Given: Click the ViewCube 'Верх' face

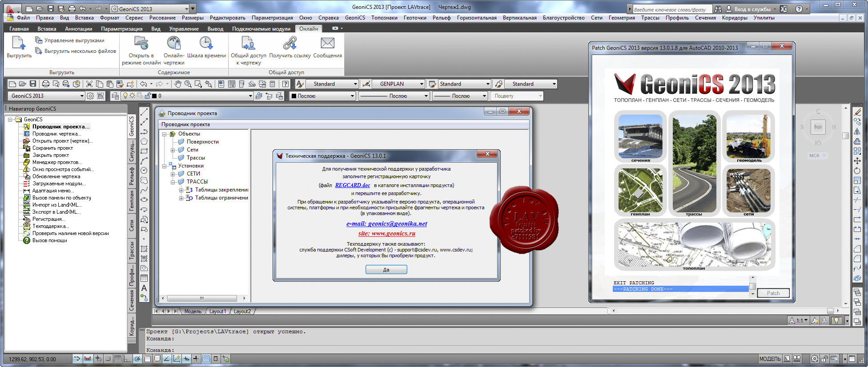Looking at the screenshot, I should point(818,127).
